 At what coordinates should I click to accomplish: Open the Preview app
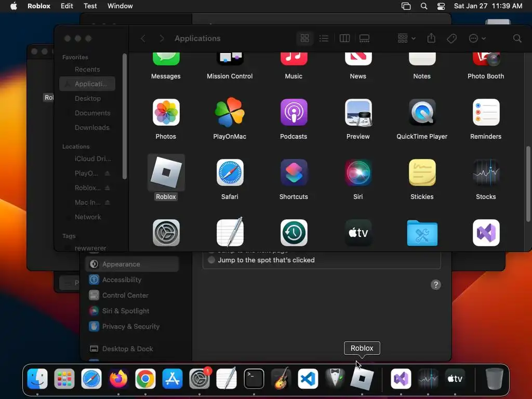pyautogui.click(x=358, y=112)
